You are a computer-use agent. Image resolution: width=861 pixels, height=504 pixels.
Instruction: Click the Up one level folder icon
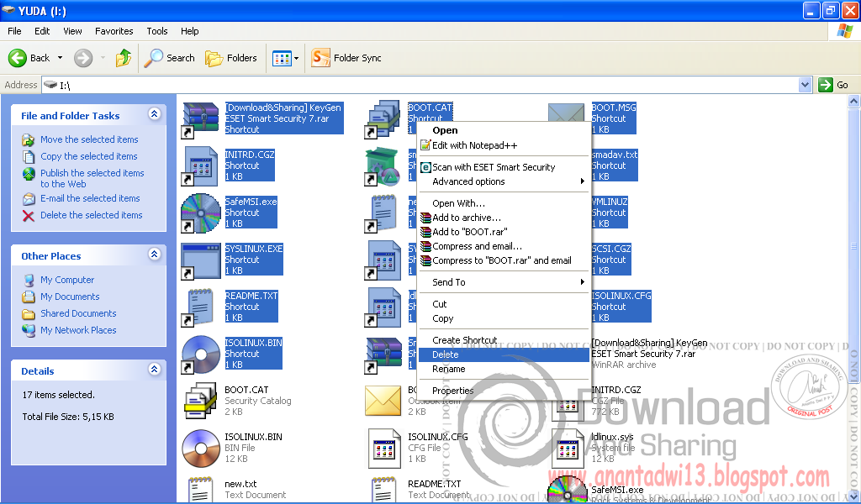[123, 58]
